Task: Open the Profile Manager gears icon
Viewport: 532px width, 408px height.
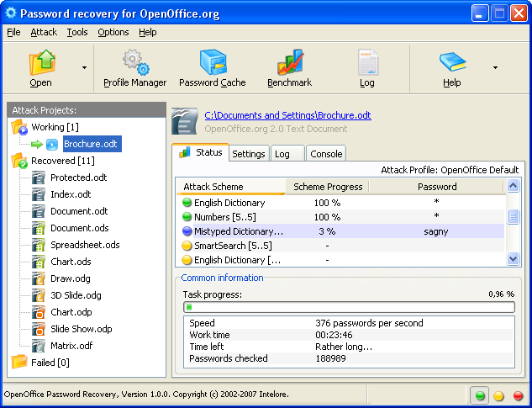Action: pos(136,62)
